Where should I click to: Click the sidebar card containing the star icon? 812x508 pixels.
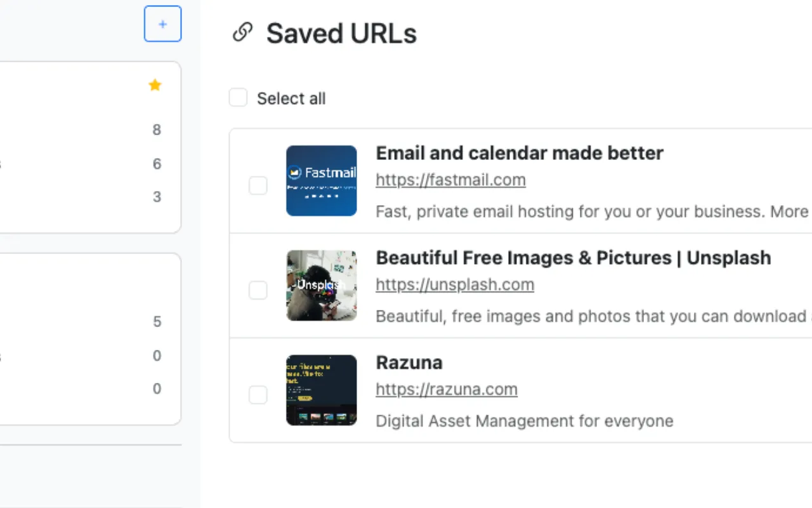pyautogui.click(x=89, y=146)
